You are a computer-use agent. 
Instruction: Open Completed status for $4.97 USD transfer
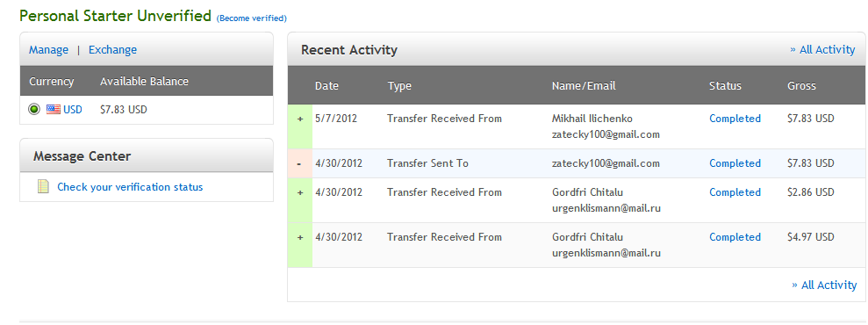click(735, 237)
